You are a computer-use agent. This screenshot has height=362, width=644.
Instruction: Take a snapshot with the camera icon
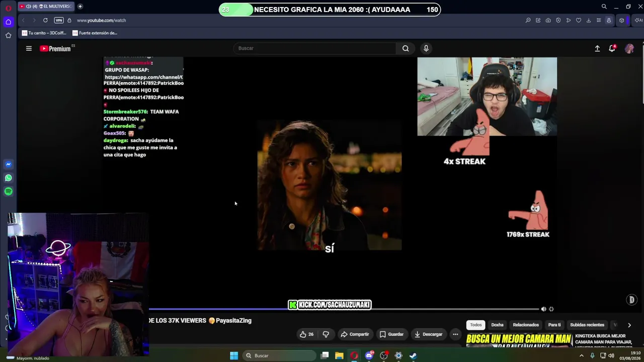pos(548,20)
